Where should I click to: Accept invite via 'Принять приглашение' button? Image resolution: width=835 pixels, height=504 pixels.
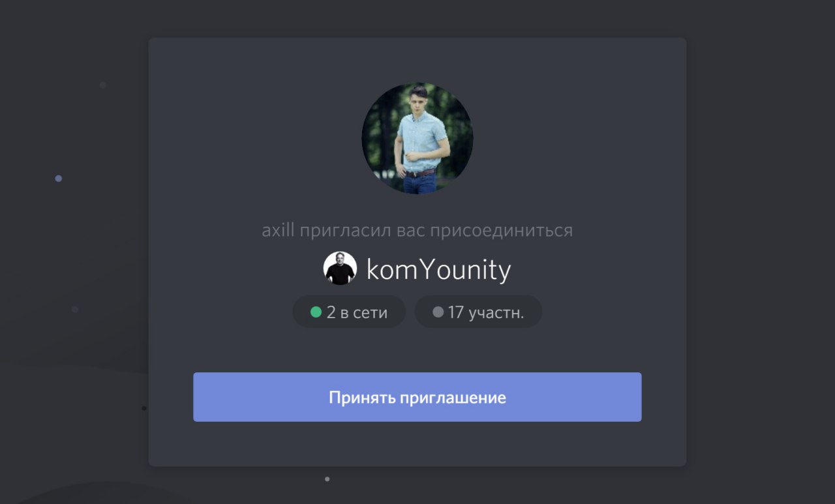[417, 397]
